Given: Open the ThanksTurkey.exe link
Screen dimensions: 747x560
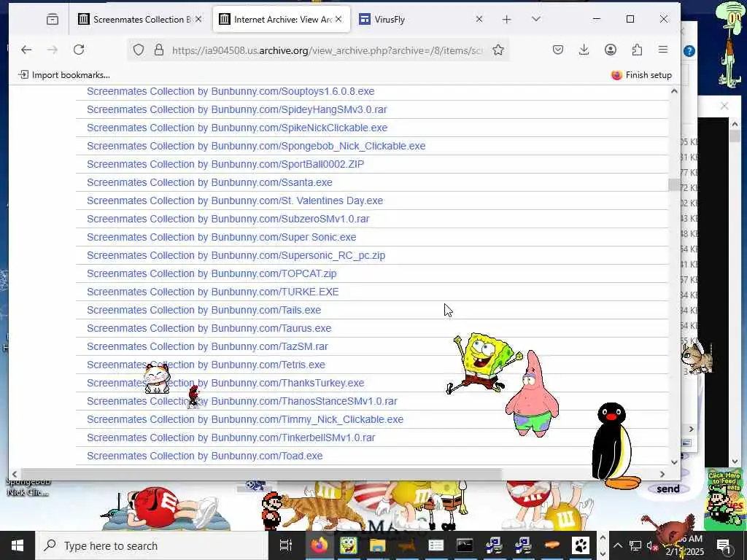Looking at the screenshot, I should [x=225, y=383].
